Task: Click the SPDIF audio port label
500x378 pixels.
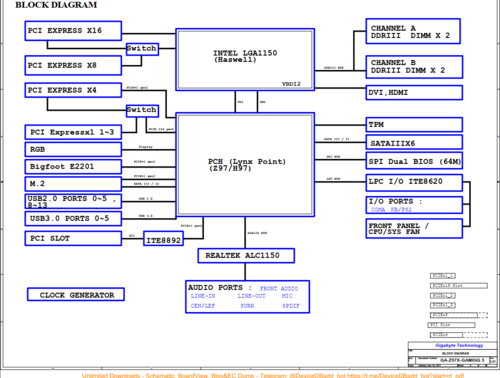Action: 291,306
